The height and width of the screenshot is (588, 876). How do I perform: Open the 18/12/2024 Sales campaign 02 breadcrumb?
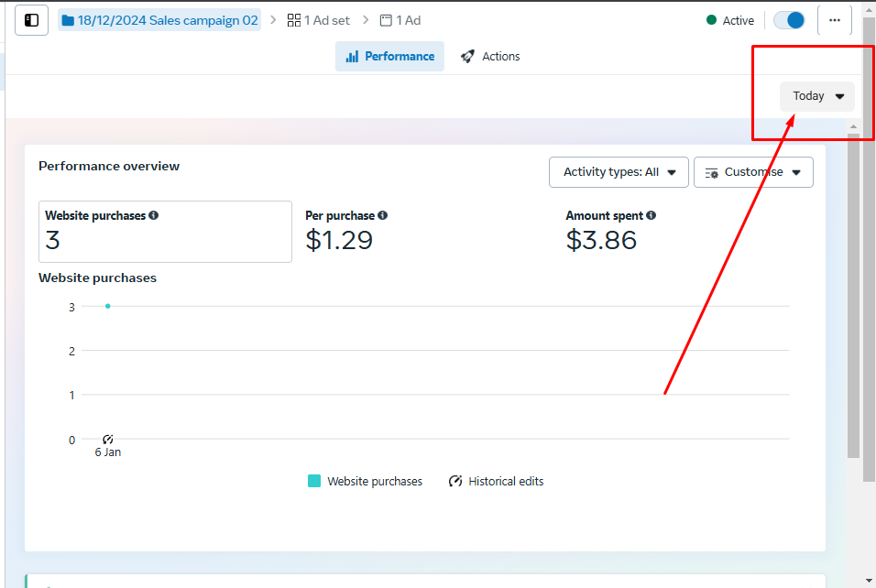168,20
